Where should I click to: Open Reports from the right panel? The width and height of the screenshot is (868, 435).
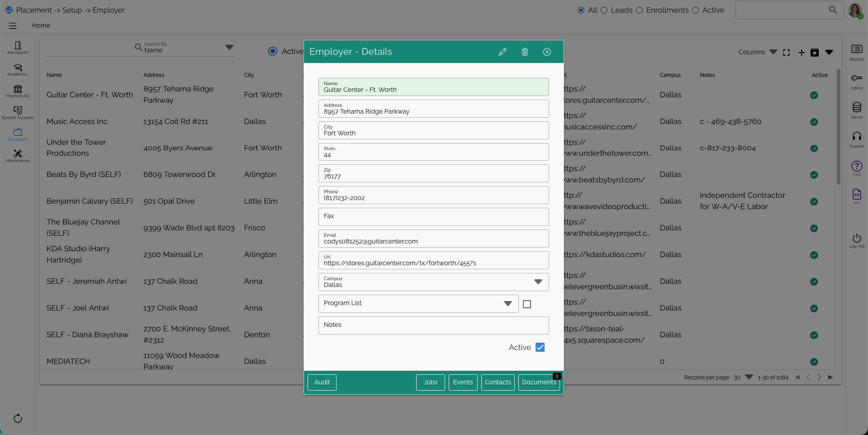[x=856, y=52]
